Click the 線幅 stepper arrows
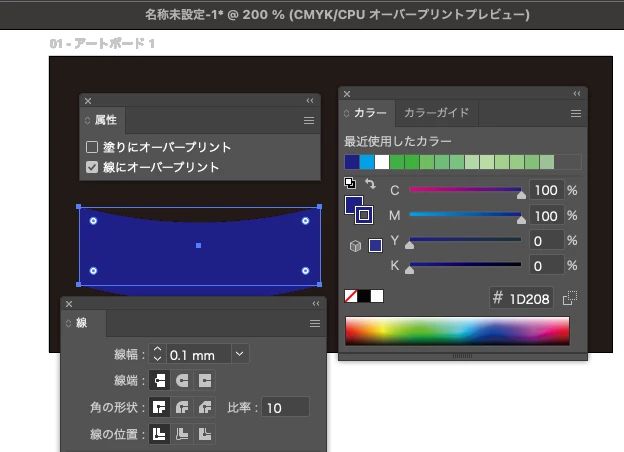 coord(157,354)
